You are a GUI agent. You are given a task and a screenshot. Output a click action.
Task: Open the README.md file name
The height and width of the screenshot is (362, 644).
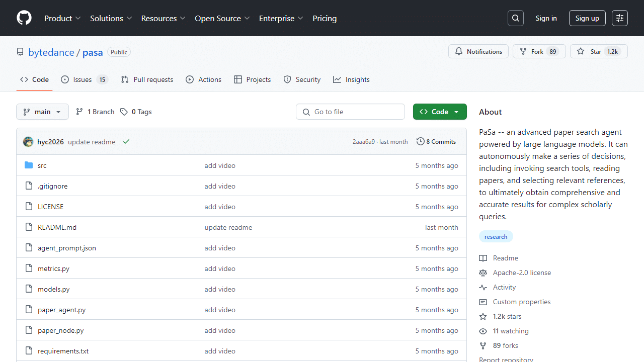[x=57, y=227]
